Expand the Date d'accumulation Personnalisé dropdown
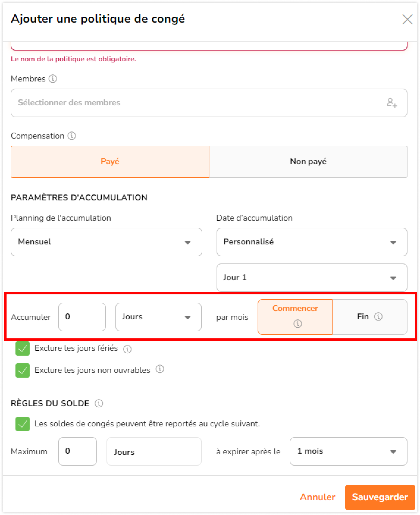Screen dimensions: 420x515 pyautogui.click(x=312, y=242)
